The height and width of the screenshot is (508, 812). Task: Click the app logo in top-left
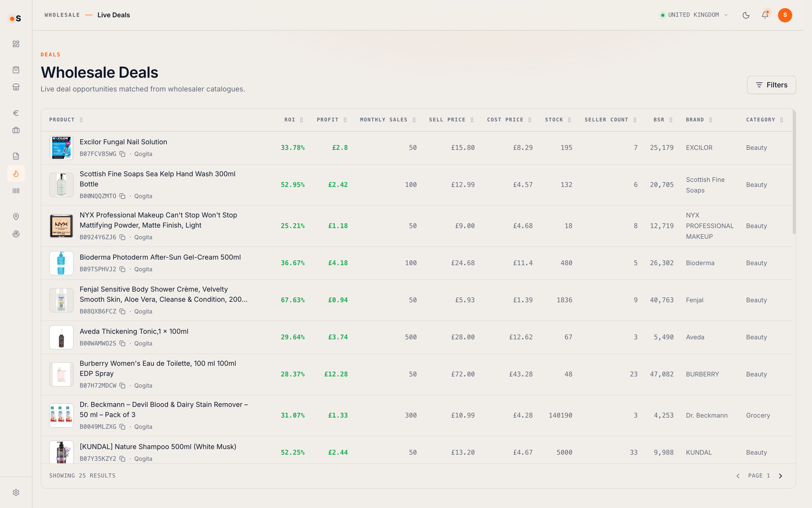point(16,19)
